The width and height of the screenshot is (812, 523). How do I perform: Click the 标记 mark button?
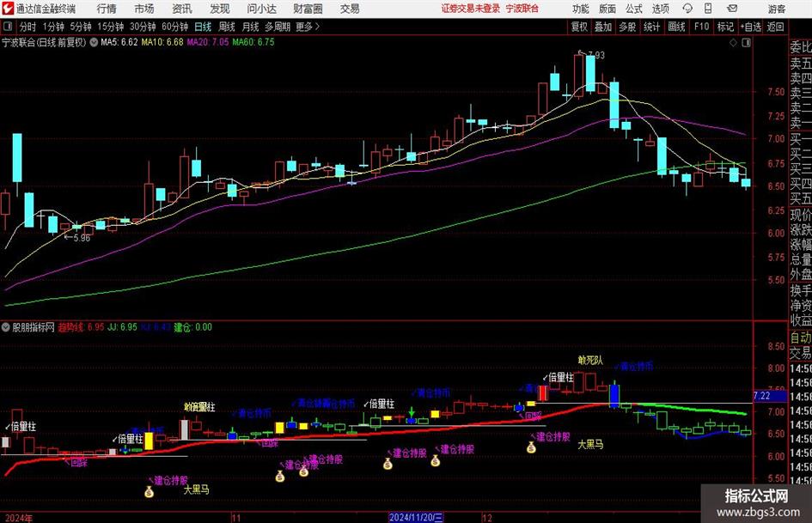pyautogui.click(x=725, y=27)
